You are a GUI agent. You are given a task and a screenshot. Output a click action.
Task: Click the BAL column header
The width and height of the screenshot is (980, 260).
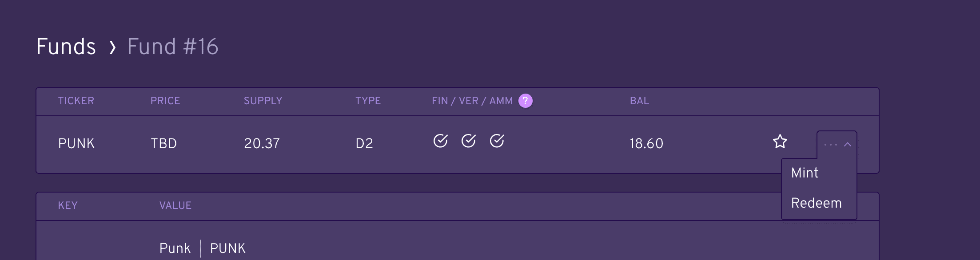pos(639,101)
